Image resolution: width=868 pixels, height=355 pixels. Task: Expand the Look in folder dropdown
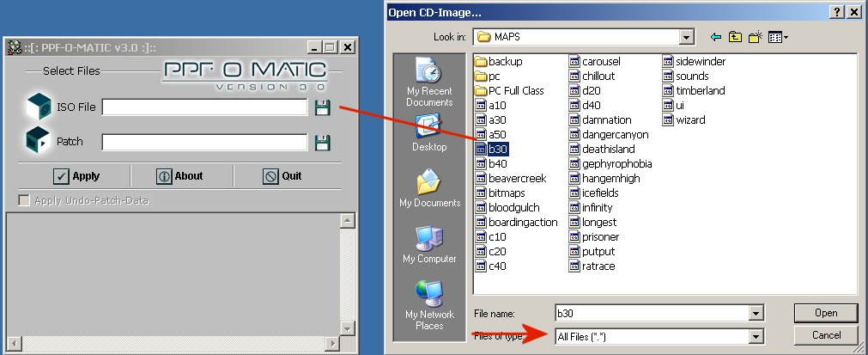point(687,37)
